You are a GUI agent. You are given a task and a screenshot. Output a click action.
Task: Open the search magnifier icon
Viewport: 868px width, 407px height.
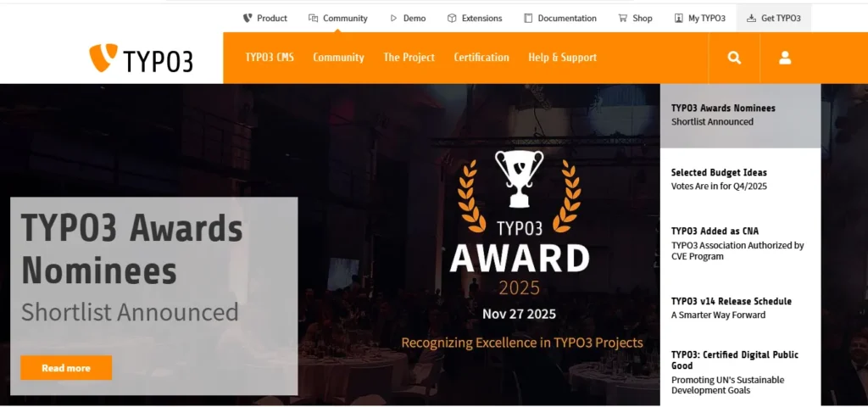(734, 58)
